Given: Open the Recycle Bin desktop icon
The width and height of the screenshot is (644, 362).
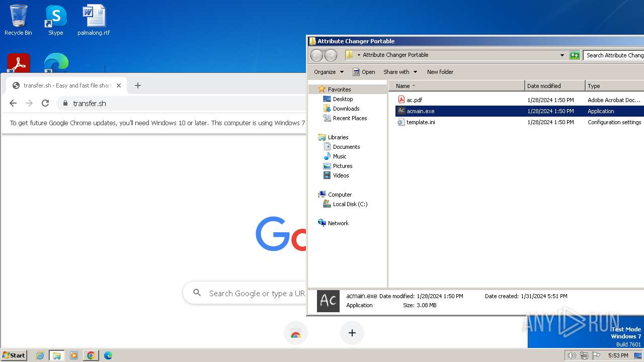Looking at the screenshot, I should pos(18,20).
